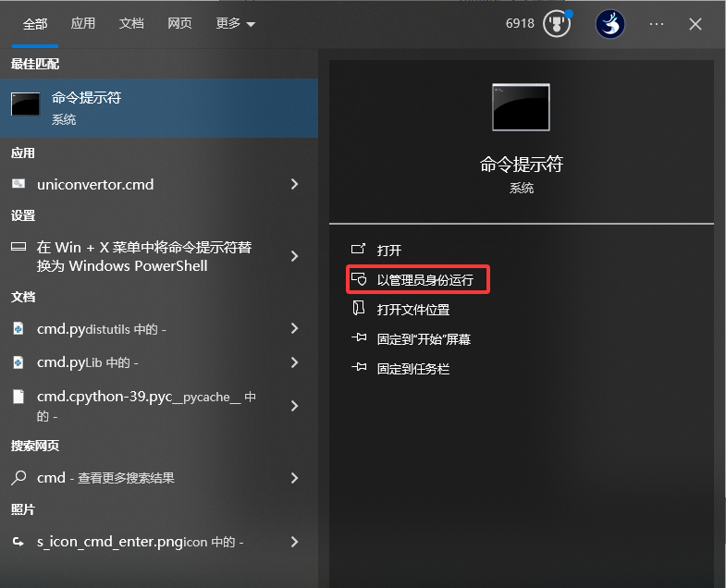The height and width of the screenshot is (588, 726).
Task: Pin to Start via 固定到"开始"屏幕
Action: point(424,339)
